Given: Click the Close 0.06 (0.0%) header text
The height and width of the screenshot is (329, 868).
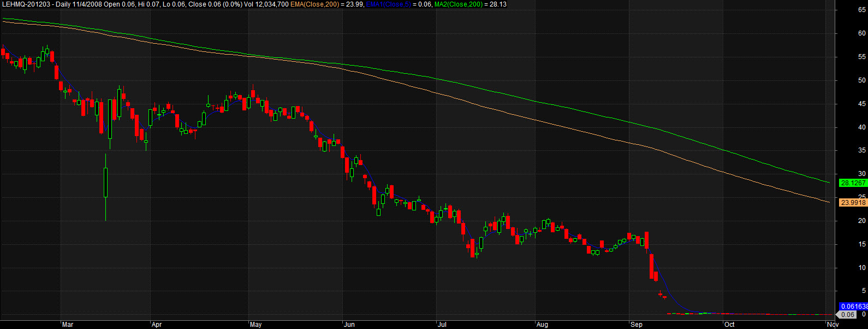Looking at the screenshot, I should 215,4.
